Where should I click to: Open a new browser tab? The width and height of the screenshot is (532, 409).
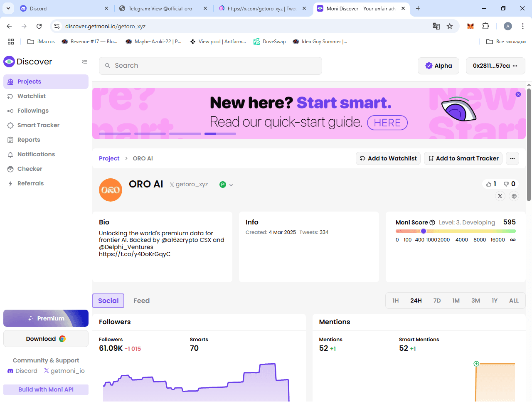click(418, 8)
